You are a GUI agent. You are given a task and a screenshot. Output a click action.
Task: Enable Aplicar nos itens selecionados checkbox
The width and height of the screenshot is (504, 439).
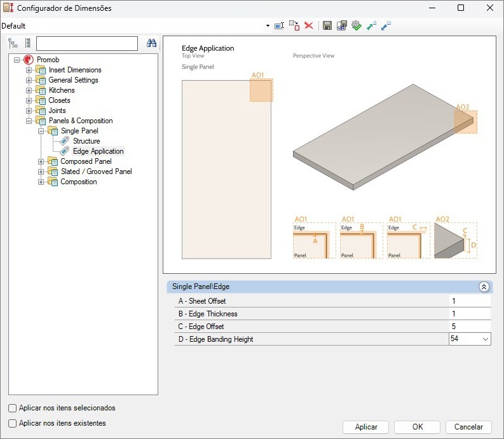(x=13, y=409)
